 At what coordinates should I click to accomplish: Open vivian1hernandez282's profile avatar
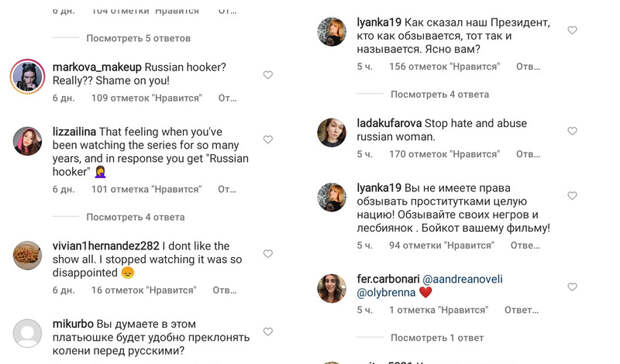(27, 255)
